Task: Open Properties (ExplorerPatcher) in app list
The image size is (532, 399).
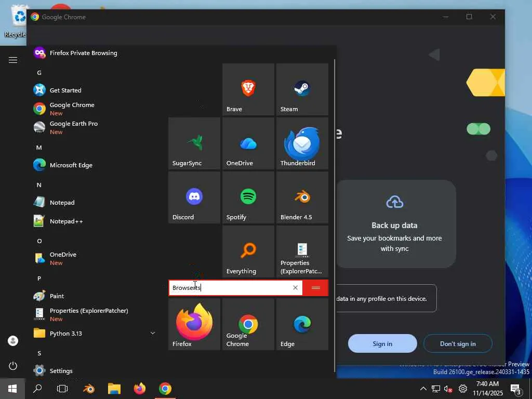Action: point(95,314)
